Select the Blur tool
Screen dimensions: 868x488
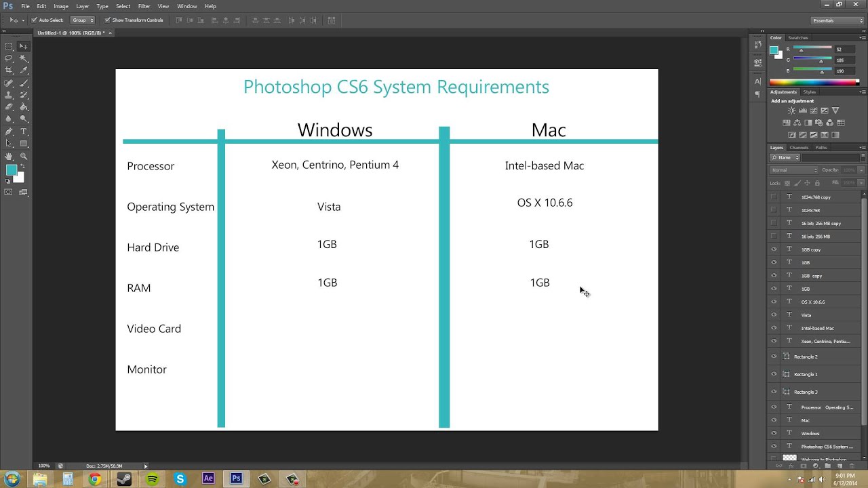pos(9,119)
